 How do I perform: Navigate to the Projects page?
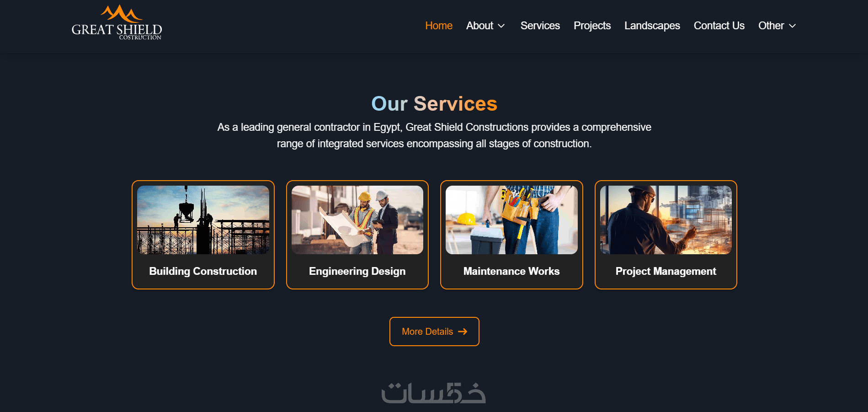point(592,26)
